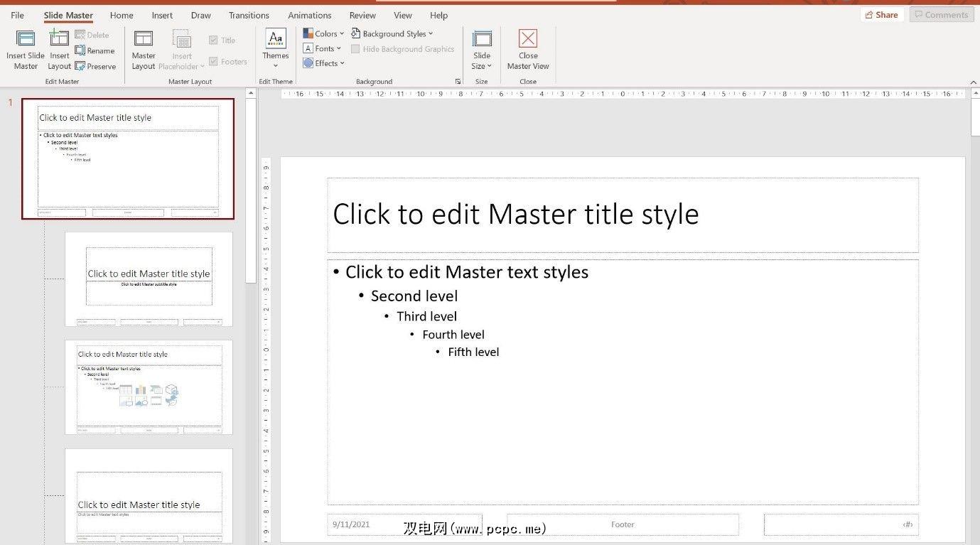The width and height of the screenshot is (980, 545).
Task: Open the File menu
Action: (17, 15)
